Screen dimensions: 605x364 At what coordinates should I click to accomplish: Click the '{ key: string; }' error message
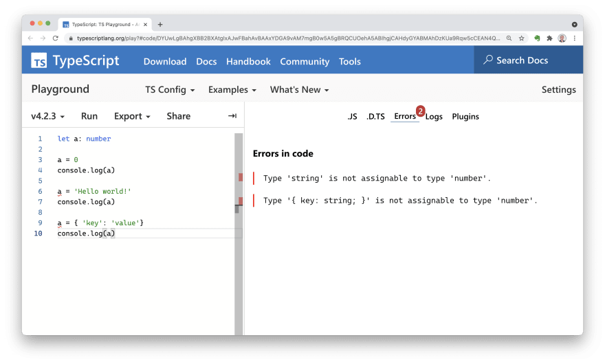(400, 201)
